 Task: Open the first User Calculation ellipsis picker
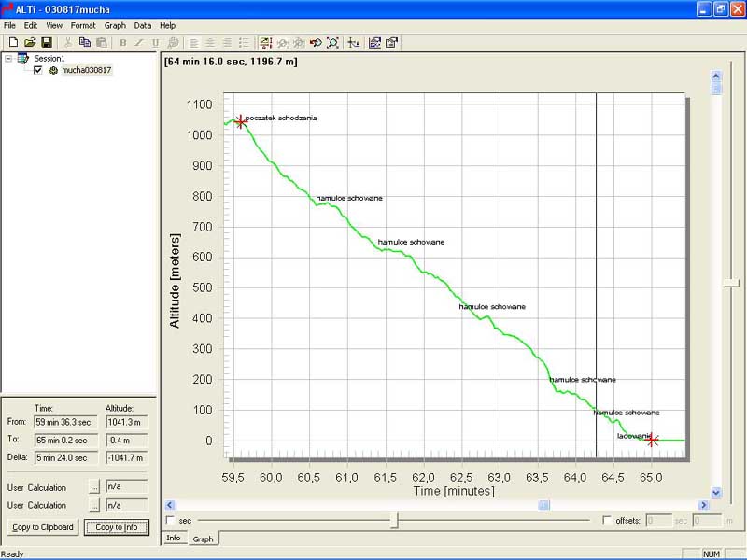pos(93,486)
